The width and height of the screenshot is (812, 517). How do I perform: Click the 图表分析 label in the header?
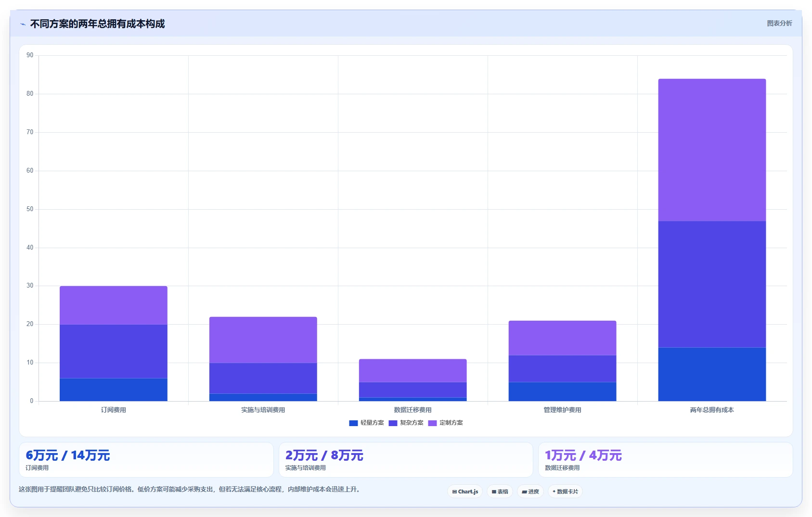(779, 23)
